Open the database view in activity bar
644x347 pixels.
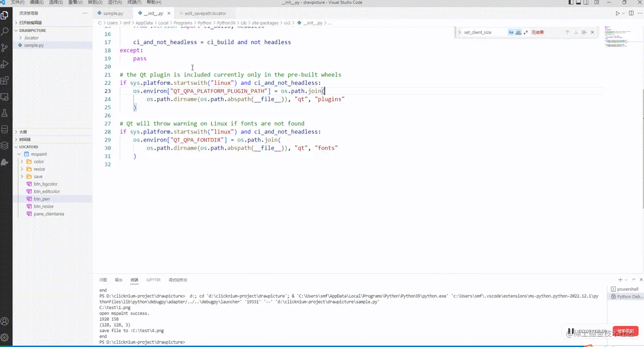point(5,129)
